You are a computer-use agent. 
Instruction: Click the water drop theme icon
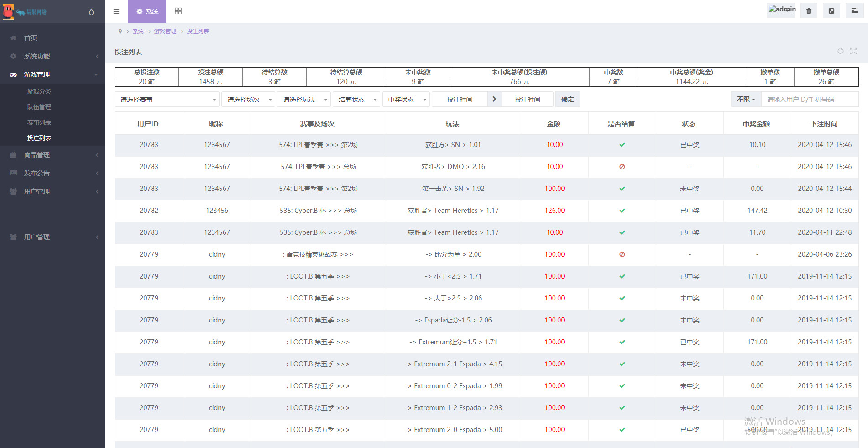[91, 12]
